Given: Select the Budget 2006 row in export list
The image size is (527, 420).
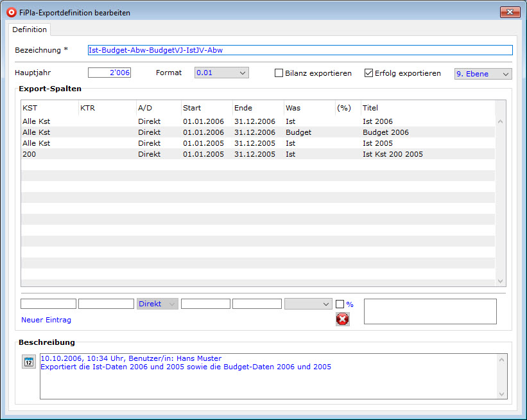Looking at the screenshot, I should tap(257, 132).
